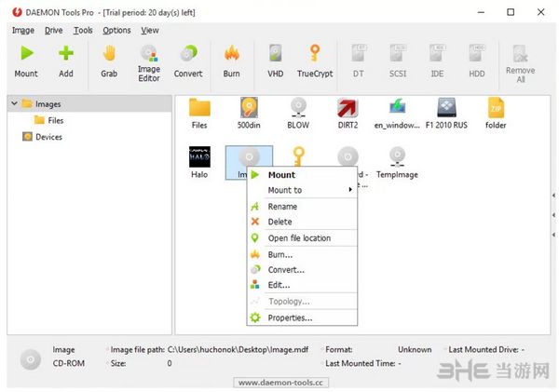
Task: Click the disc icon in status panel
Action: click(31, 359)
